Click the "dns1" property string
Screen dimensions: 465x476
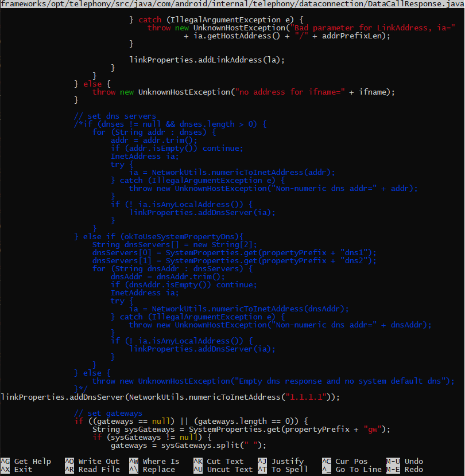[354, 252]
